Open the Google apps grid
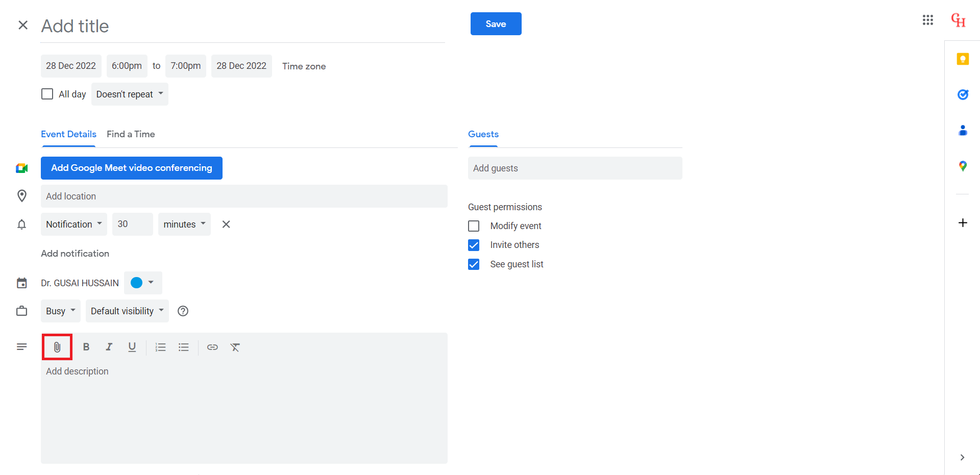980x475 pixels. pos(928,20)
